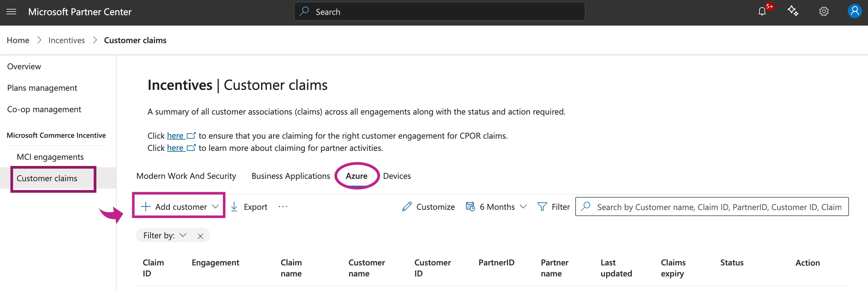
Task: Expand the 6 Months date range dropdown
Action: click(x=523, y=207)
